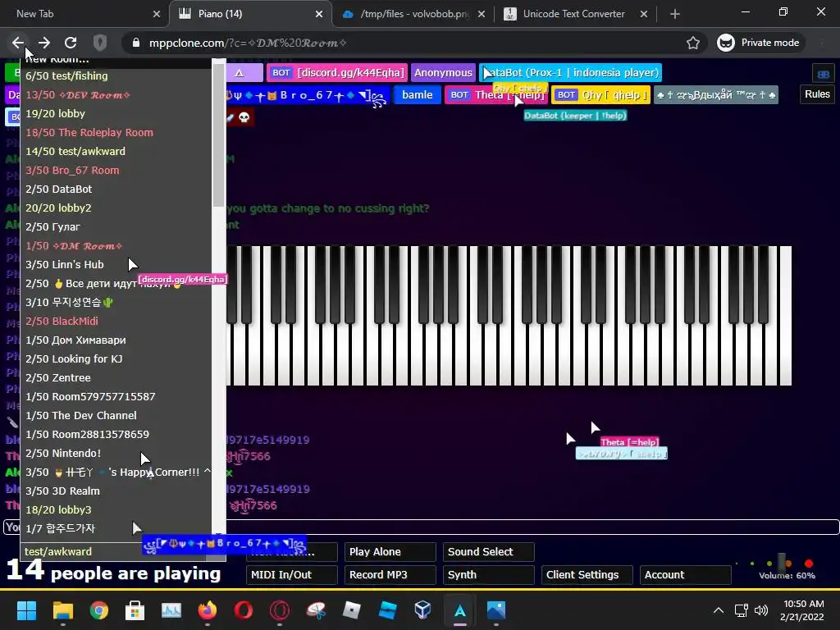Click the Qhy [ qhelp ] bot tag

click(x=601, y=95)
